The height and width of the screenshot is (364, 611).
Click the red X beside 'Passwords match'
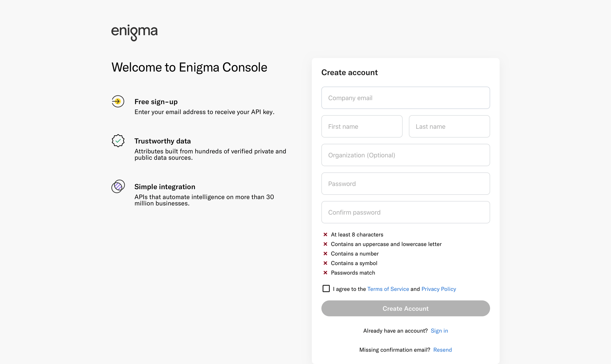coord(326,272)
